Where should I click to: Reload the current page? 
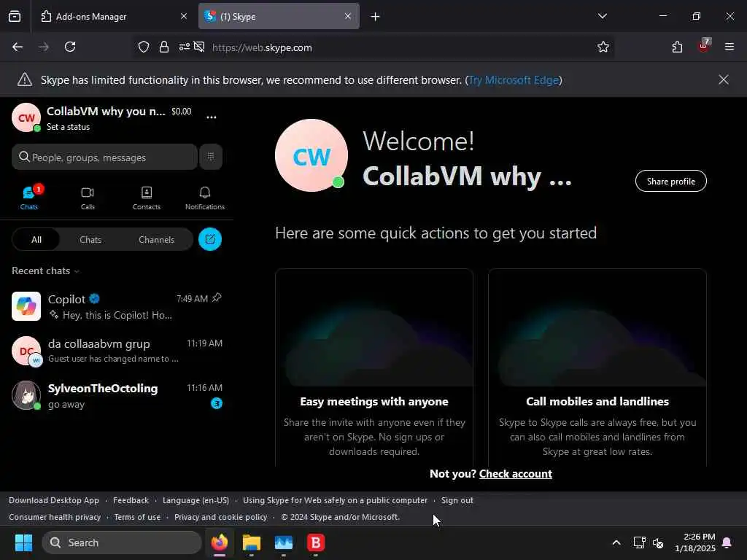coord(70,47)
